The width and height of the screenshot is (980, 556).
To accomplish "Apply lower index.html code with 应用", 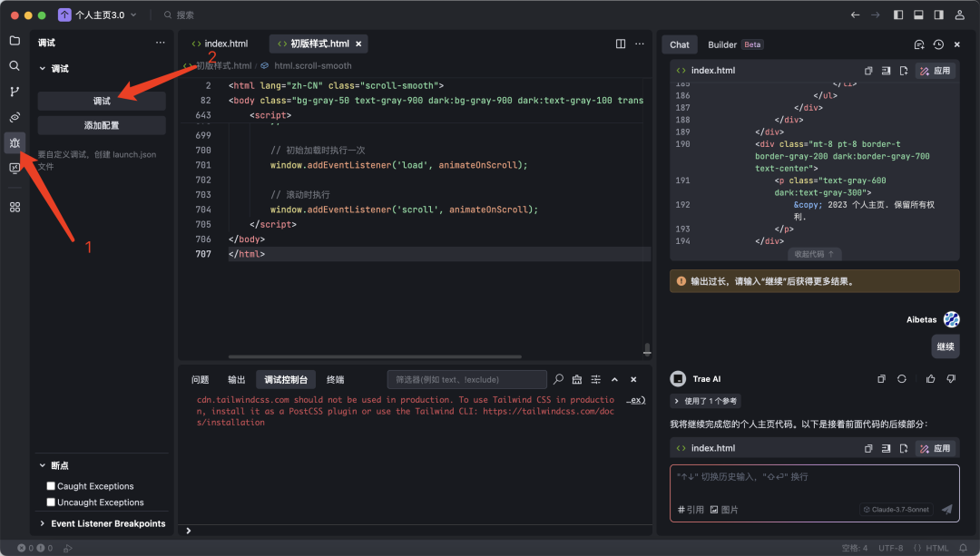I will tap(936, 449).
